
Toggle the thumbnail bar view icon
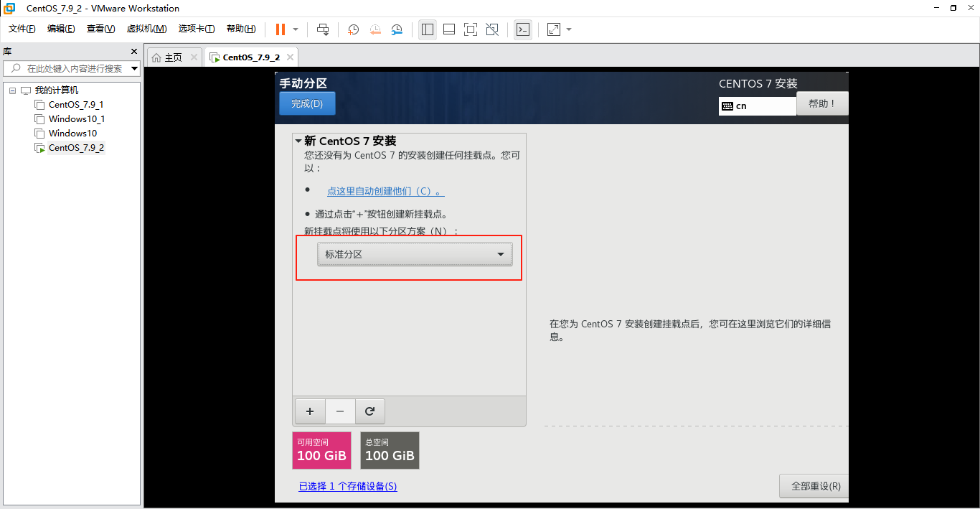coord(449,29)
